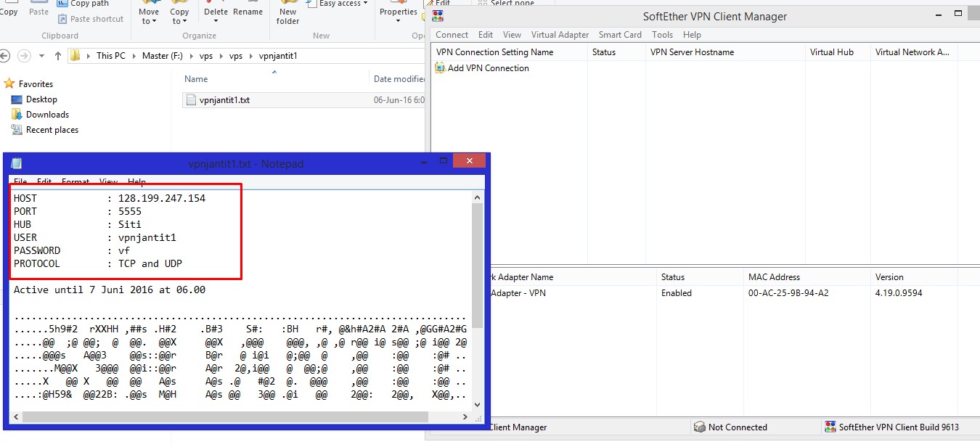Expand breadcrumb chevron after Master (F:)
Screen dimensions: 980x447
coord(192,56)
